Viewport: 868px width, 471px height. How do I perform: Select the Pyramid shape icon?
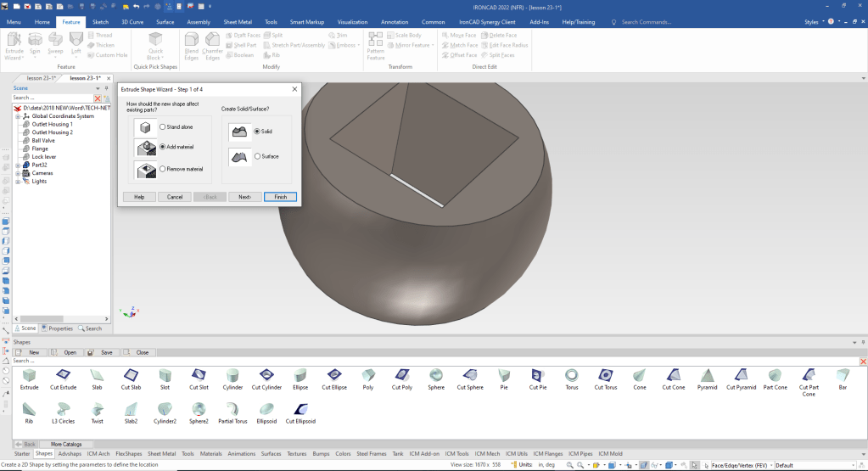pos(707,376)
